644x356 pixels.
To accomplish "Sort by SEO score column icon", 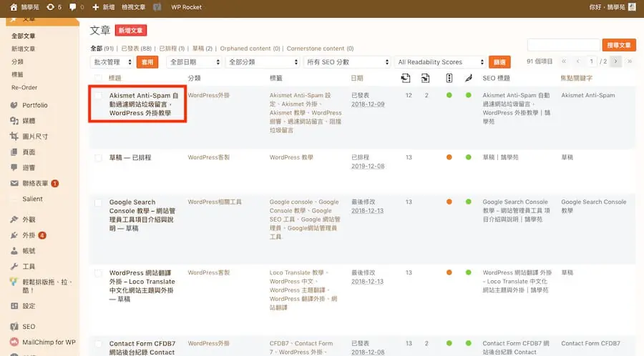I will [x=449, y=78].
